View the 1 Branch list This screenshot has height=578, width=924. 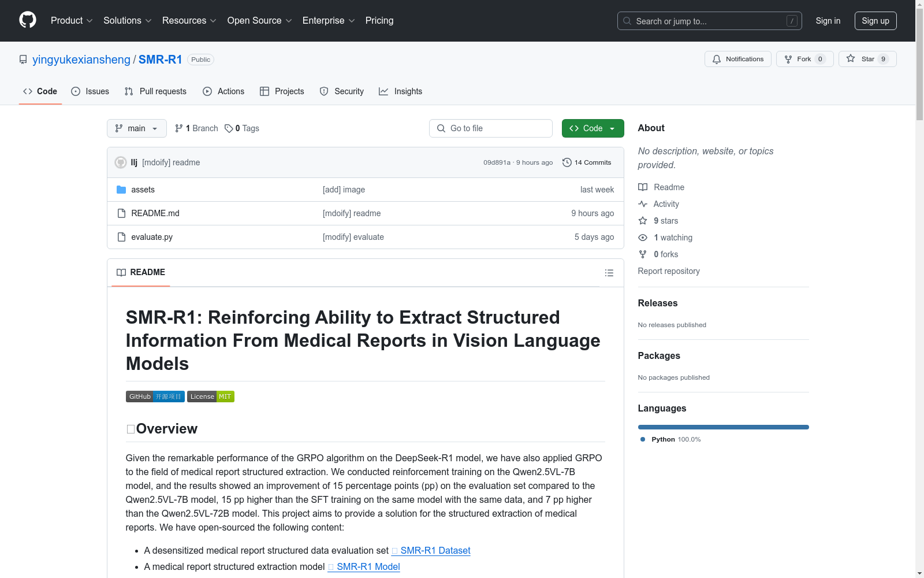click(196, 128)
